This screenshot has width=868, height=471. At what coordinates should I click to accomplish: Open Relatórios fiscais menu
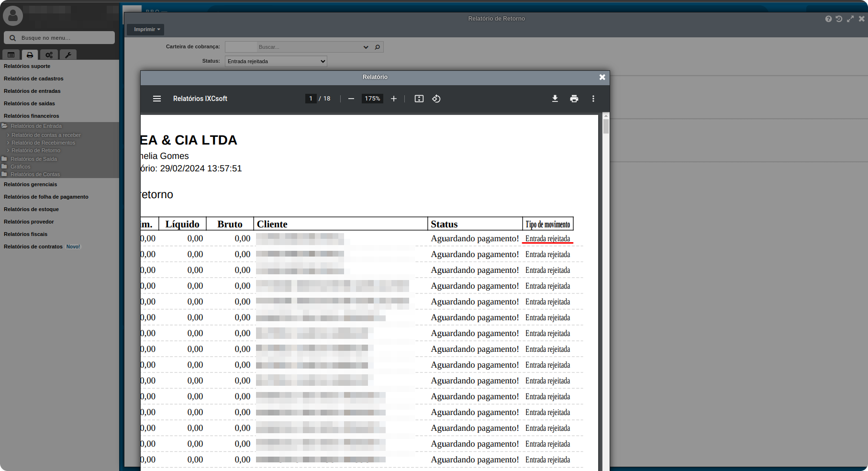point(25,234)
